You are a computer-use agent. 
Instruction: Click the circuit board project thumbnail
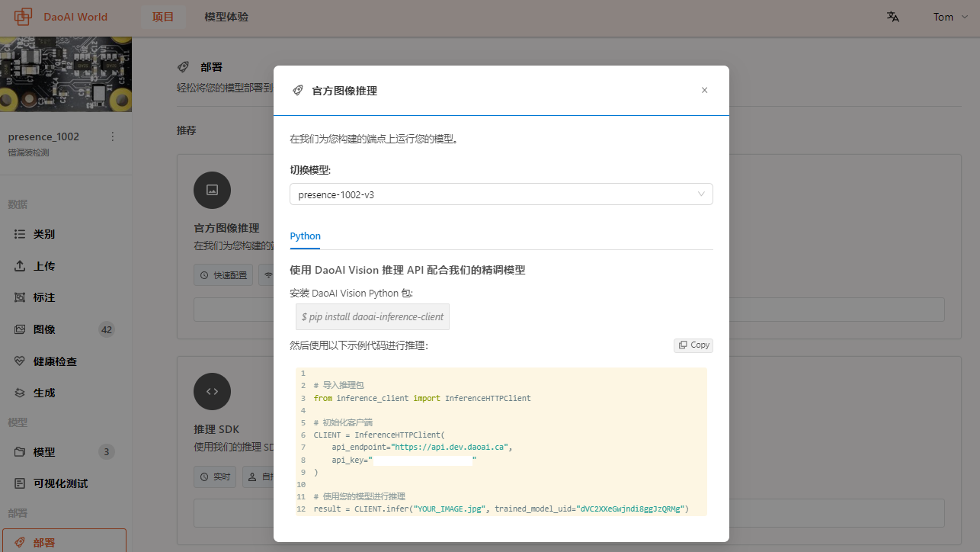(66, 74)
